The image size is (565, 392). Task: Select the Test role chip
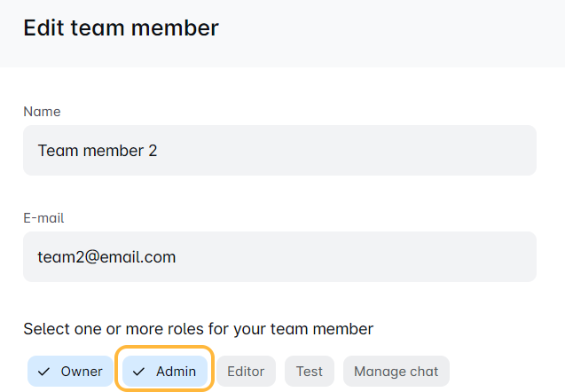click(310, 372)
